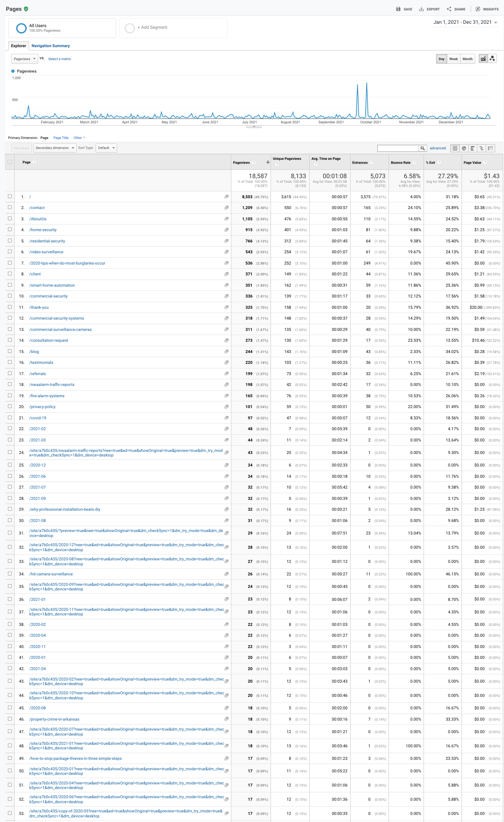Click help icon next to Page column header
The width and height of the screenshot is (504, 822).
pyautogui.click(x=35, y=162)
